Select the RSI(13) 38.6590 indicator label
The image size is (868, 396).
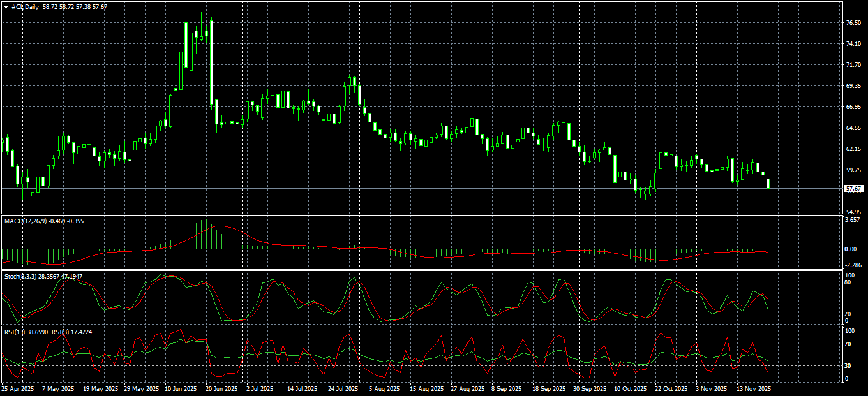pos(26,332)
